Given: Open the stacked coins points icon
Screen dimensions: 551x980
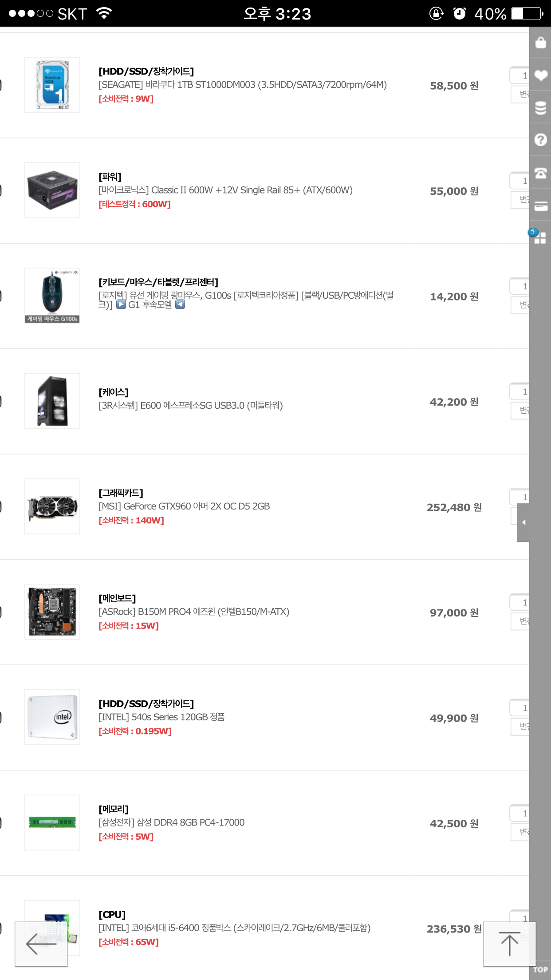Looking at the screenshot, I should point(540,108).
